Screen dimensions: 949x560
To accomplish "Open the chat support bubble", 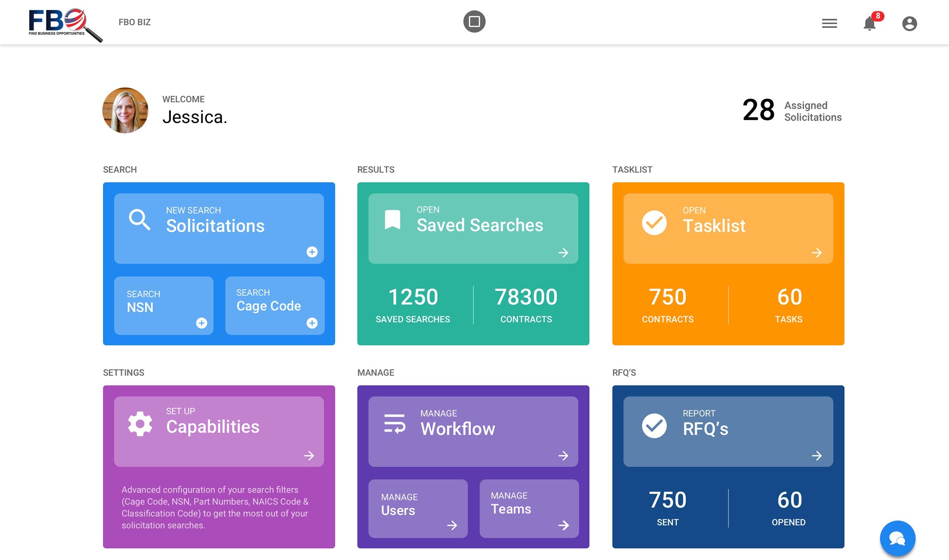I will (897, 538).
